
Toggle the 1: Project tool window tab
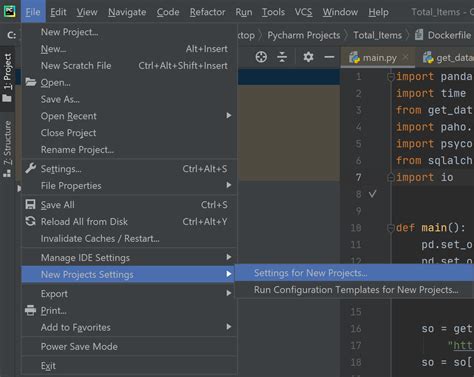(x=7, y=79)
